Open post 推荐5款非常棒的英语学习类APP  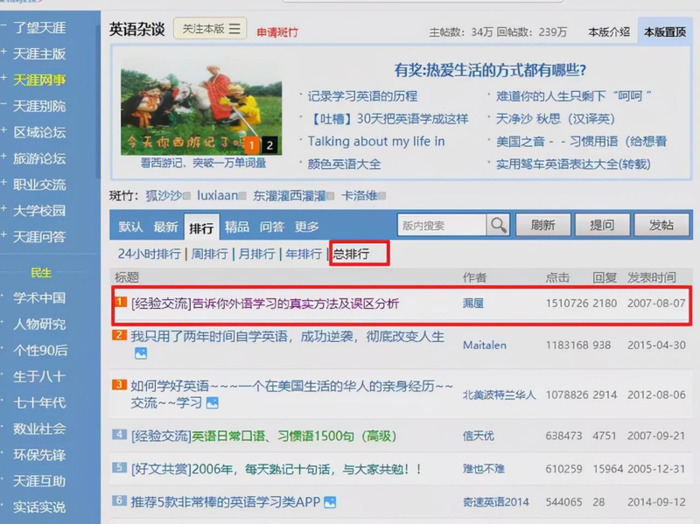coord(225,502)
